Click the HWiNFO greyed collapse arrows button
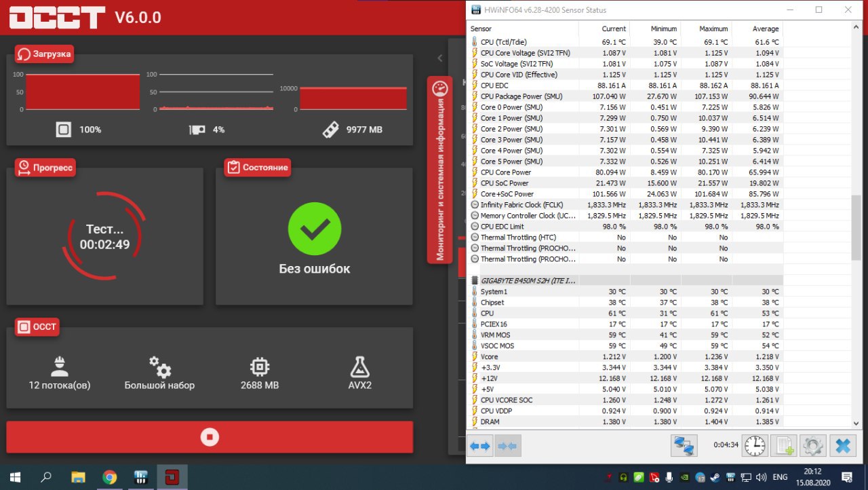This screenshot has height=490, width=868. click(x=508, y=446)
